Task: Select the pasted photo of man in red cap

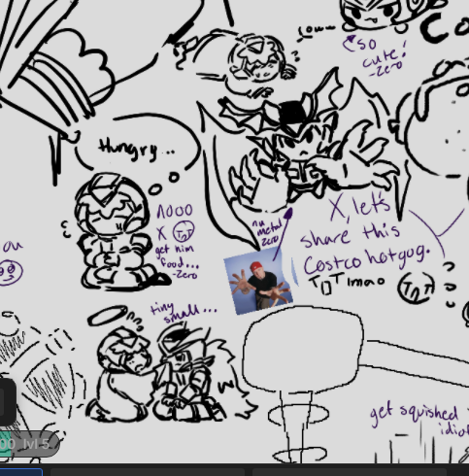Action: [x=258, y=281]
